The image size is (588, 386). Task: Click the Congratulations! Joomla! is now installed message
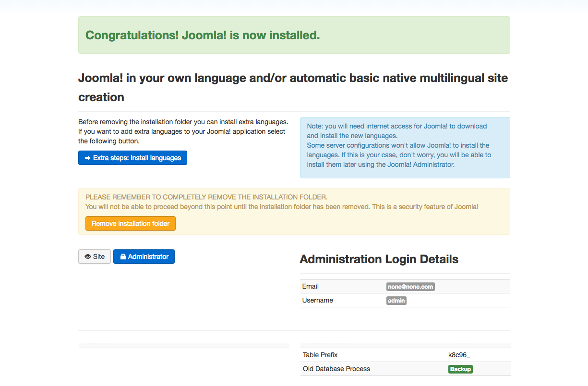pos(203,35)
